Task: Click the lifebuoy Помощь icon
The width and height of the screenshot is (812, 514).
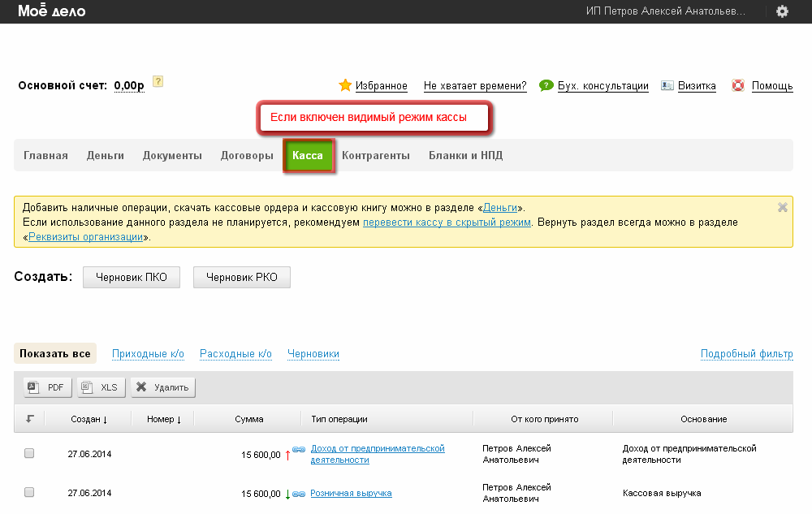Action: pos(738,85)
